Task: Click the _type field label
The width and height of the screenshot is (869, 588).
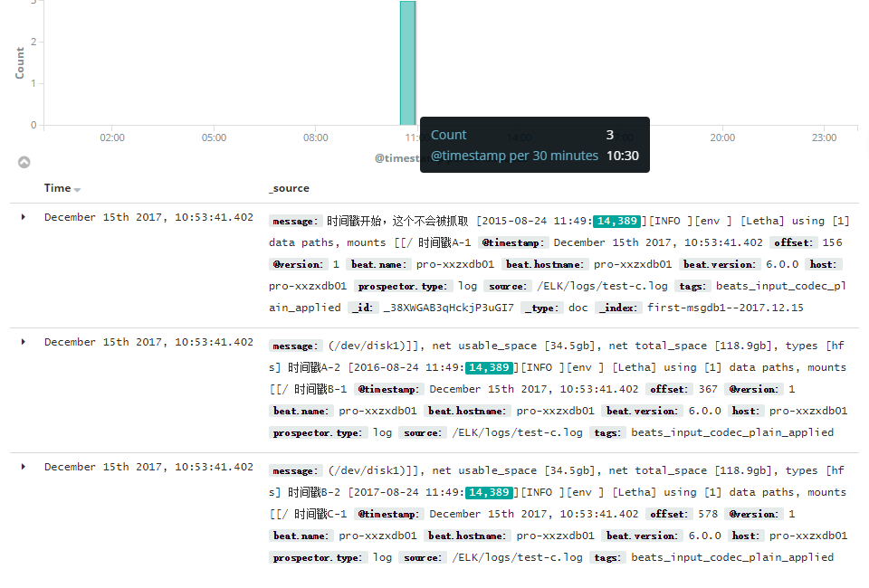Action: 542,308
